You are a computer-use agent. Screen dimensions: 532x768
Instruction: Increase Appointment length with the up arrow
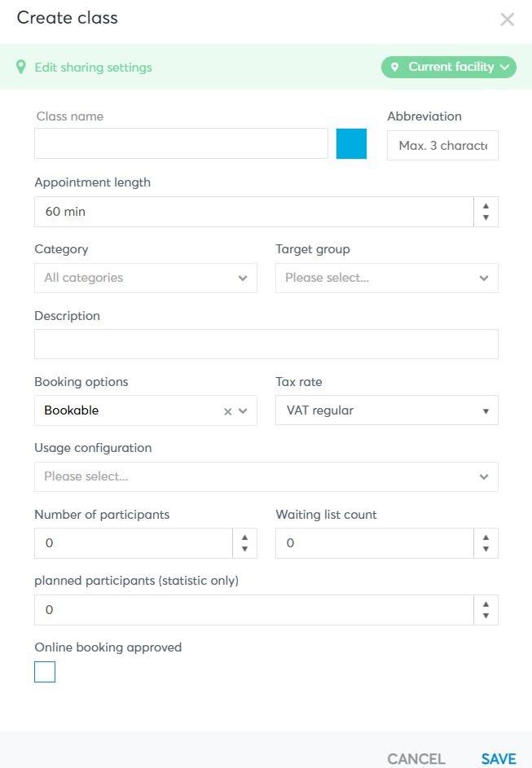click(x=486, y=206)
